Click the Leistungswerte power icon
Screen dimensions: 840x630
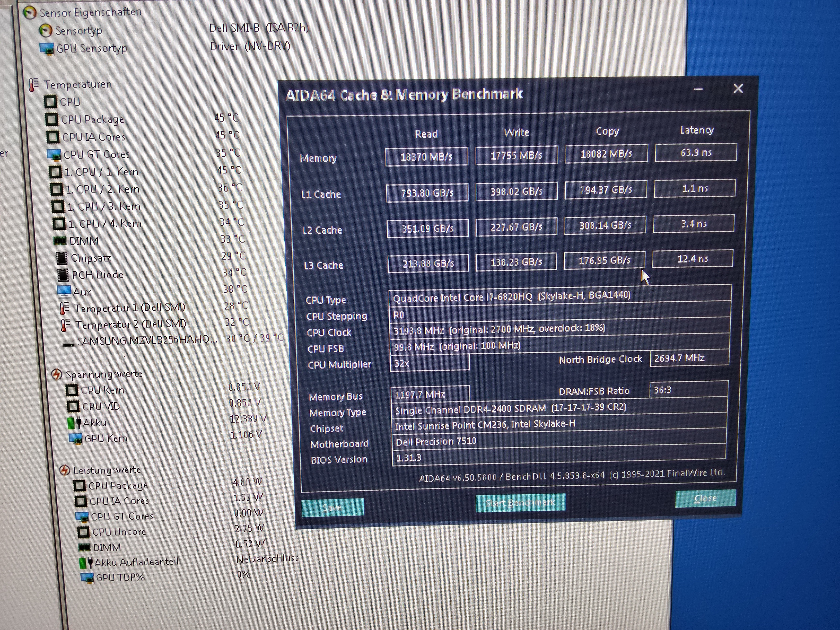[65, 470]
